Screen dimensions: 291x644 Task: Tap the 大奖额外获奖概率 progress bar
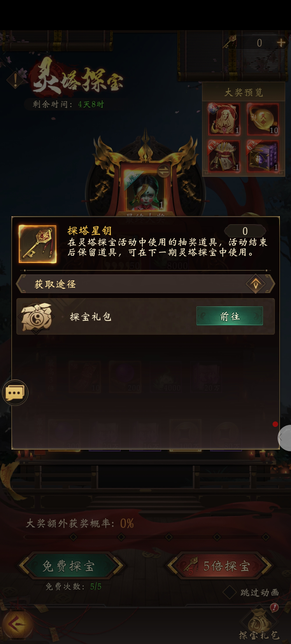[146, 537]
